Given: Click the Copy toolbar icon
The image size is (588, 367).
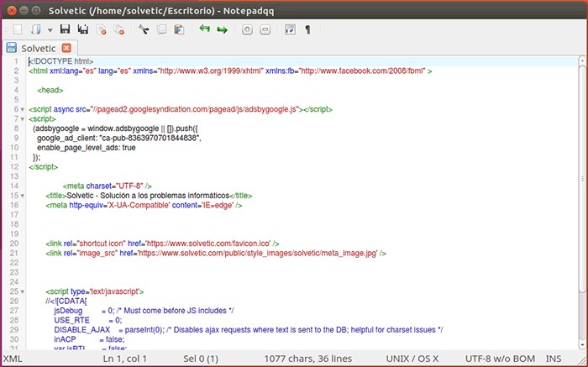Looking at the screenshot, I should 161,29.
